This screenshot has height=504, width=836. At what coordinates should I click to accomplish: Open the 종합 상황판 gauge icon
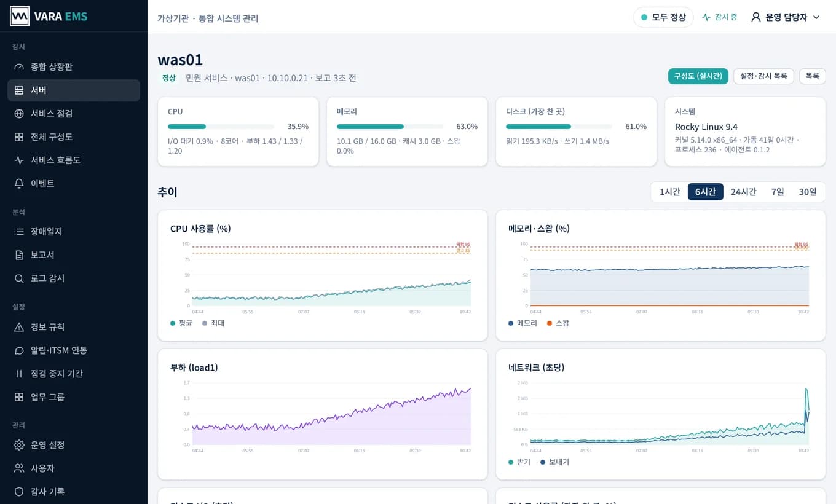(19, 66)
